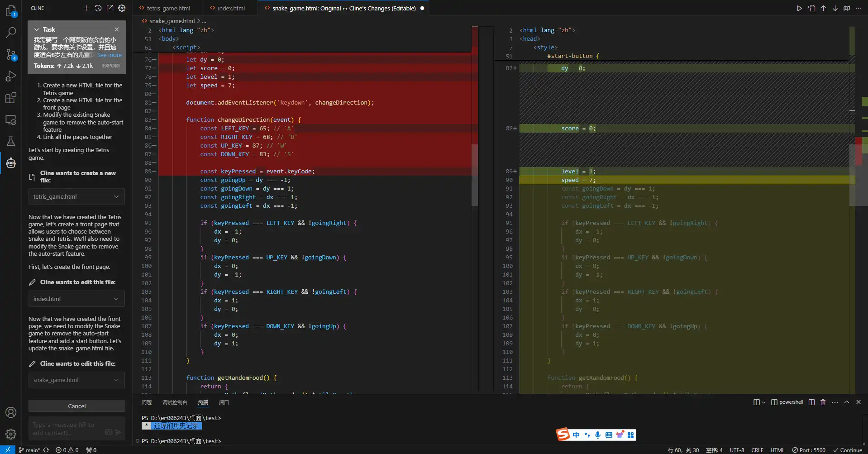This screenshot has height=454, width=868.
Task: Start a new Cline task with plus icon
Action: 86,8
